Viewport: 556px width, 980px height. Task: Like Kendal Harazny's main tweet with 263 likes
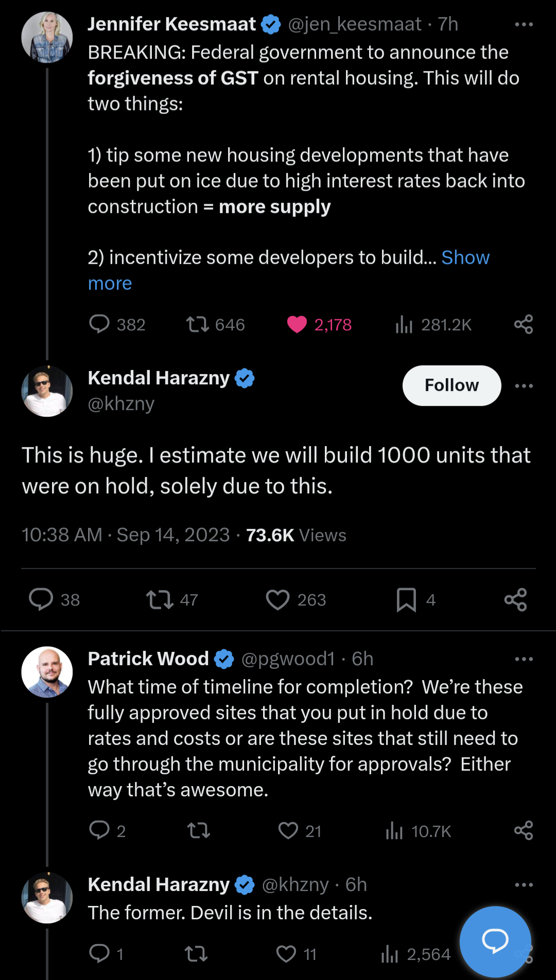(278, 600)
